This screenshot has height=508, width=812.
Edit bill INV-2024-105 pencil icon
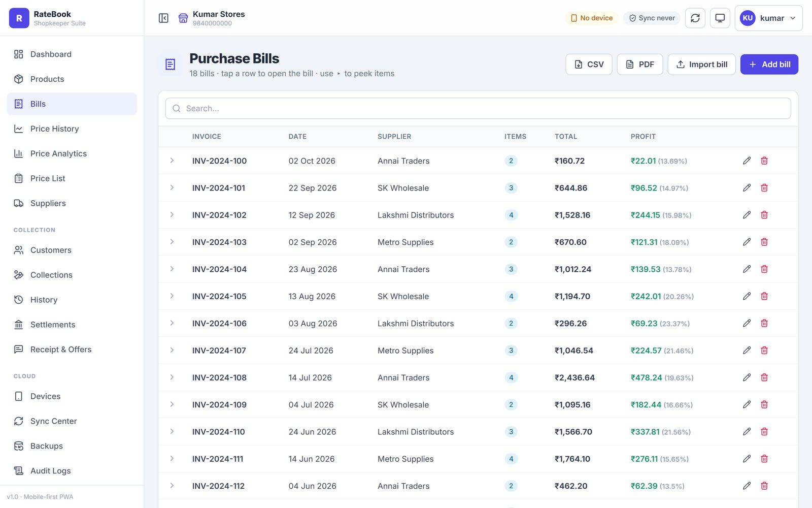coord(747,296)
